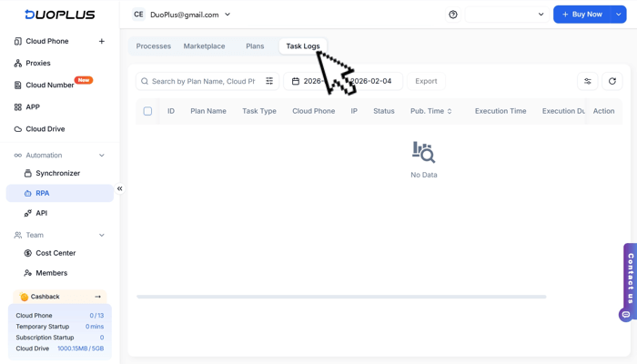The height and width of the screenshot is (364, 637).
Task: Open column settings filter icon
Action: point(588,81)
